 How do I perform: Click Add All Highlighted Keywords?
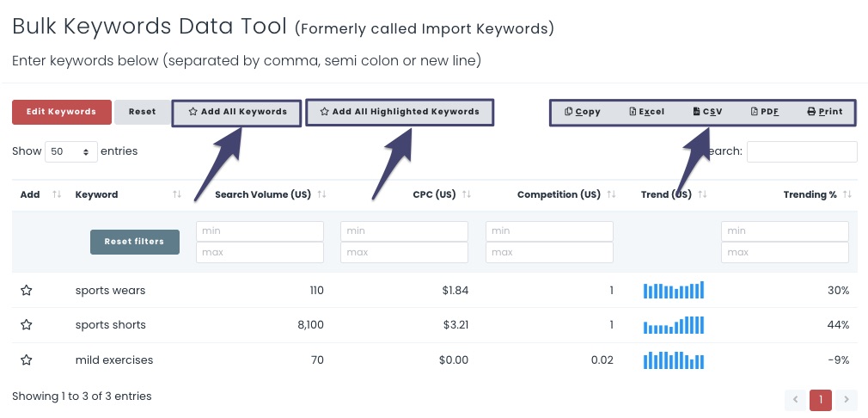(x=400, y=112)
